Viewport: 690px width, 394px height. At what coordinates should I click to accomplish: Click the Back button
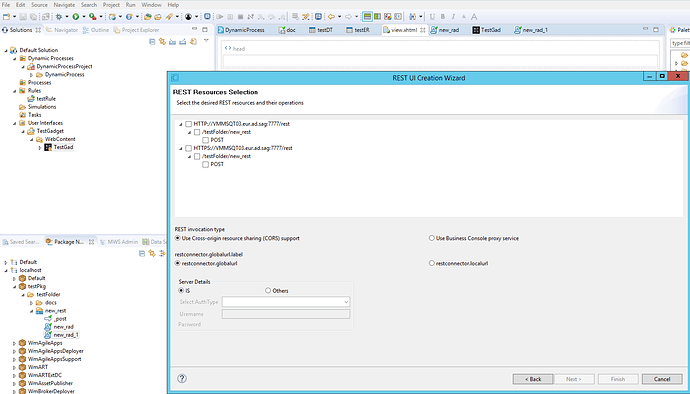(533, 379)
